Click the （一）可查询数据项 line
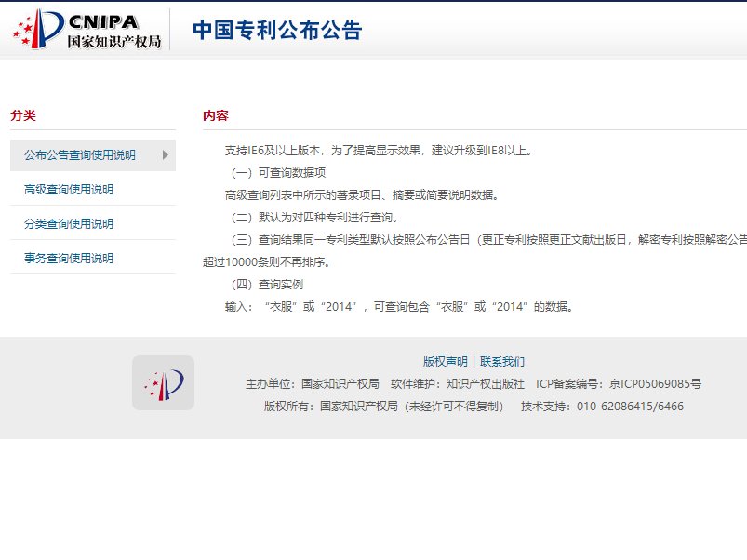Image resolution: width=747 pixels, height=560 pixels. pyautogui.click(x=277, y=173)
